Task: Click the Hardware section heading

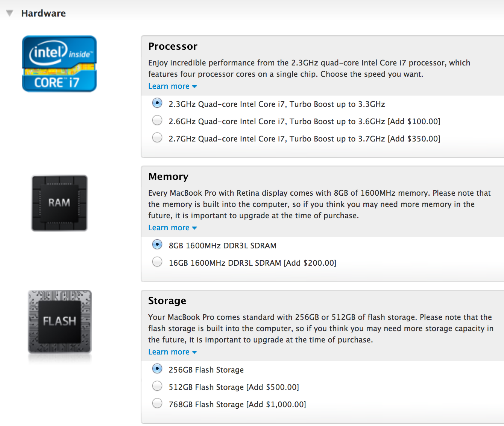Action: (x=43, y=13)
